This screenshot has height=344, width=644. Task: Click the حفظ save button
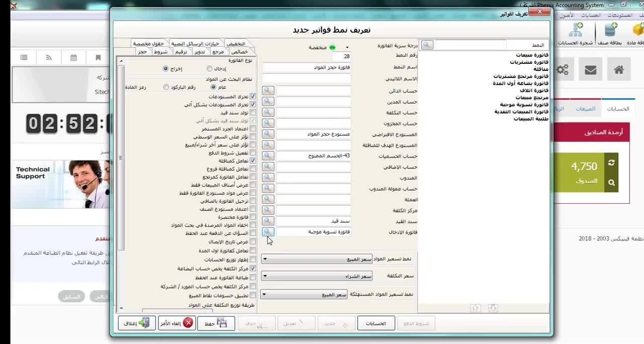[x=216, y=323]
